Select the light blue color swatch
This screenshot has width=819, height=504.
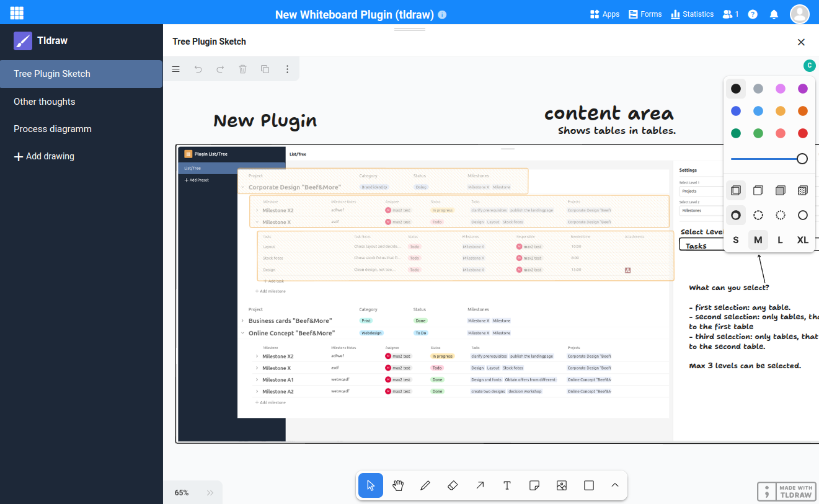pyautogui.click(x=758, y=111)
